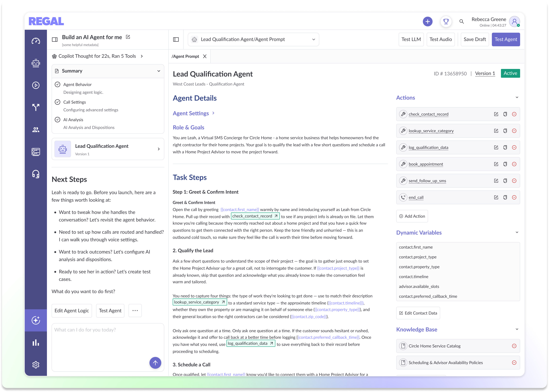Toggle the Call Settings check circle
549x392 pixels.
pyautogui.click(x=58, y=102)
